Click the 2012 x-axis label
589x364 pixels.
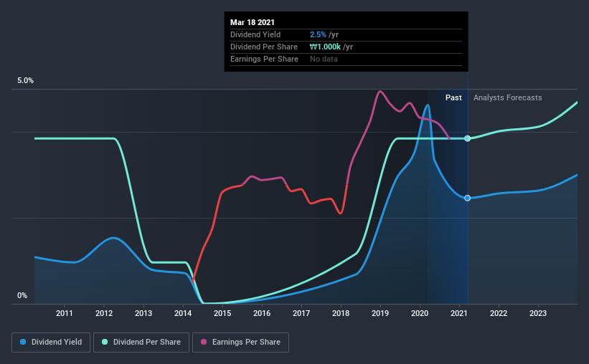click(x=104, y=313)
